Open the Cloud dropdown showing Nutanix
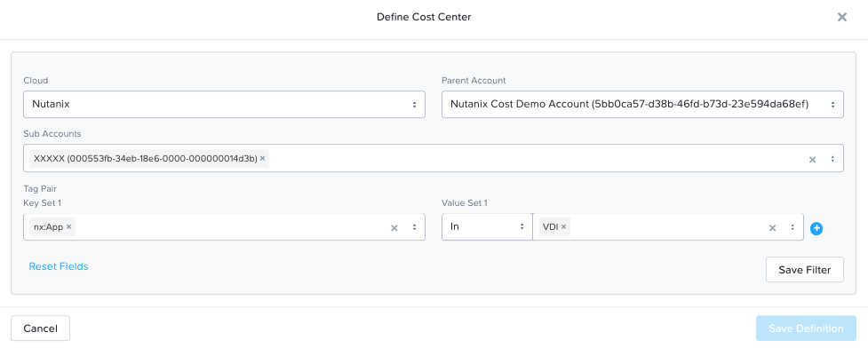Image resolution: width=868 pixels, height=364 pixels. (224, 104)
